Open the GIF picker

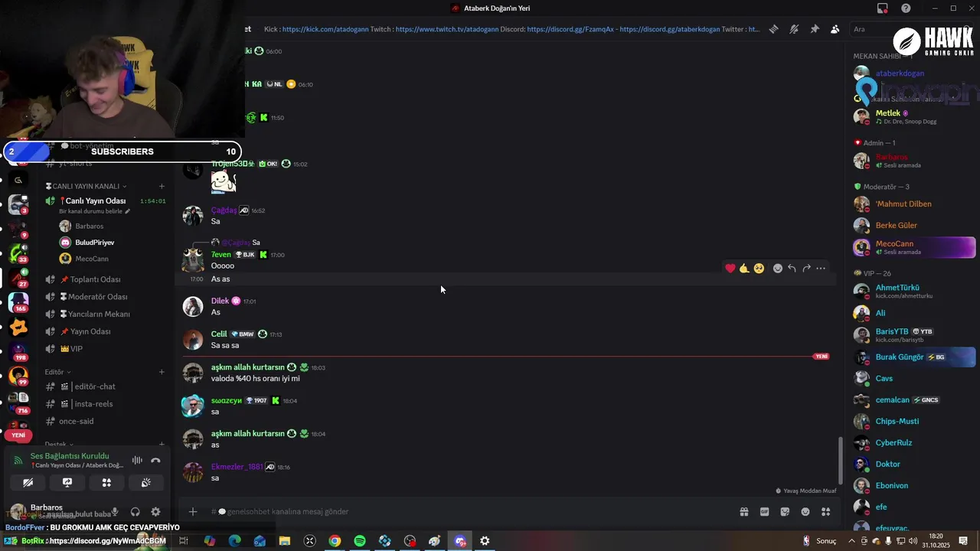pos(764,512)
